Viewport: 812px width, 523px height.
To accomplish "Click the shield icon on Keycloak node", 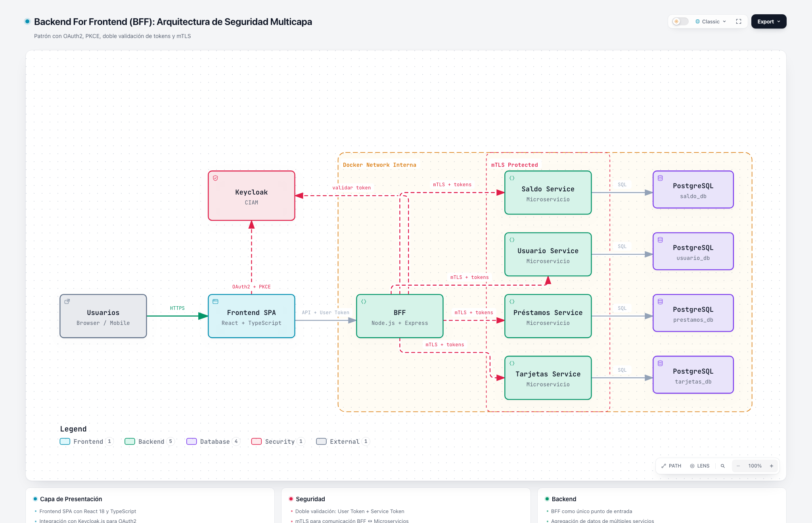I will pos(216,178).
